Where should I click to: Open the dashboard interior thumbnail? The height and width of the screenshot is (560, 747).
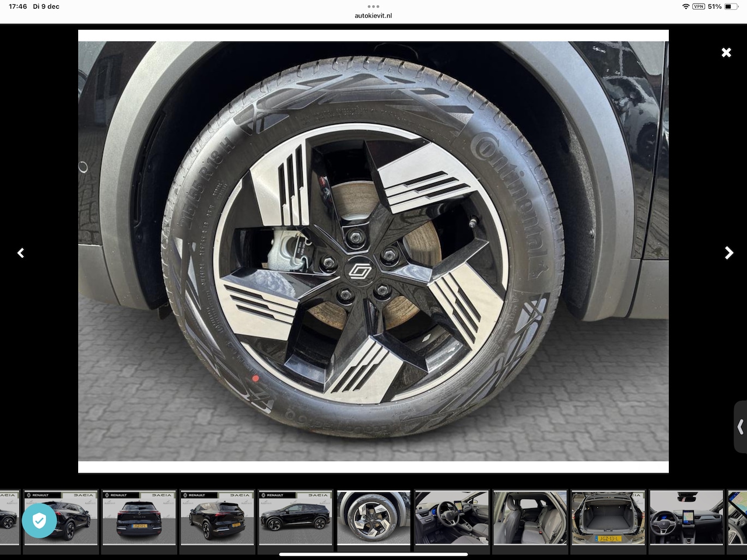point(451,518)
